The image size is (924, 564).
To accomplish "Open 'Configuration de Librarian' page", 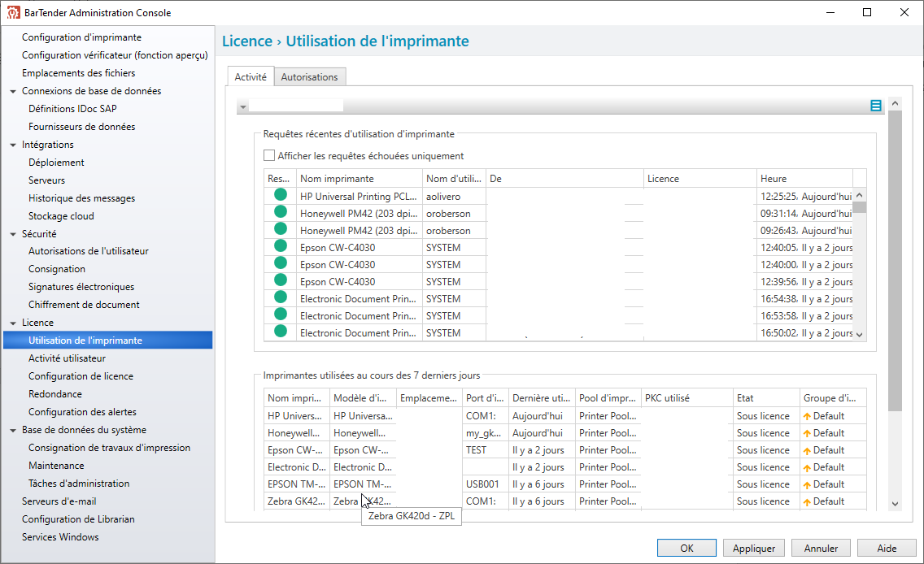I will (78, 518).
